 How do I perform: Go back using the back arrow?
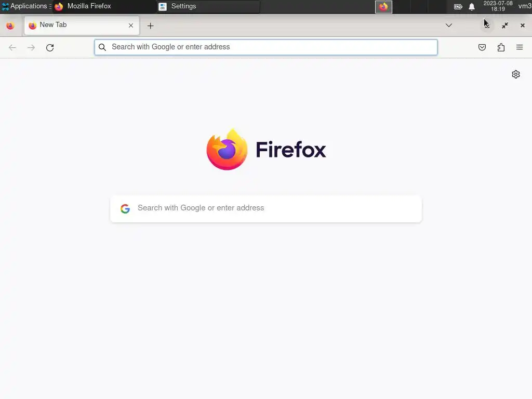(12, 47)
